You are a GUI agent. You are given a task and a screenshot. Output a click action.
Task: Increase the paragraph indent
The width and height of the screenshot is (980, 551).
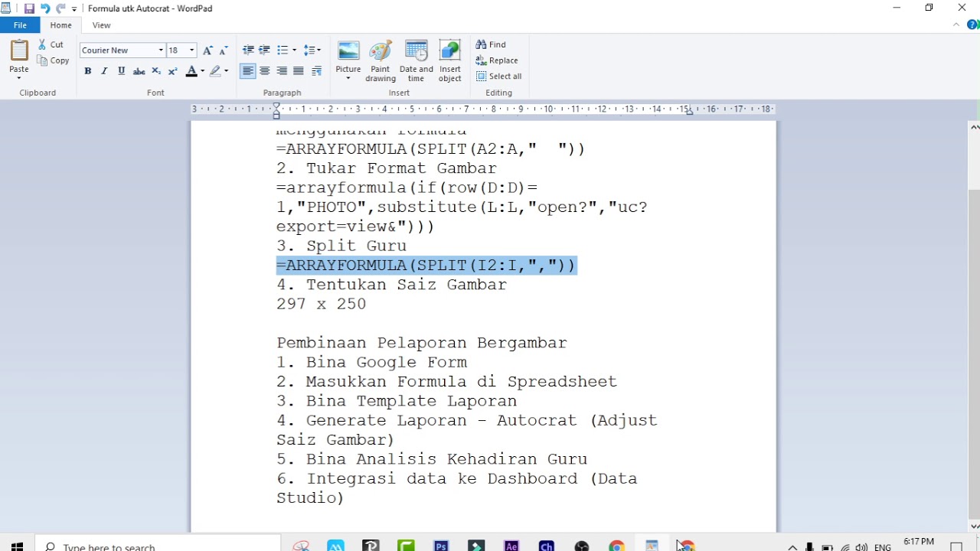(x=265, y=51)
